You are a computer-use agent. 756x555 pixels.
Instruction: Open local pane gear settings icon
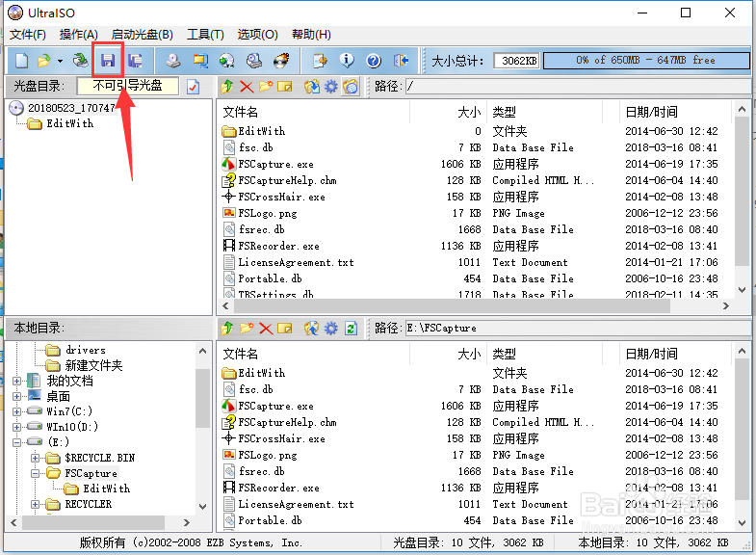point(331,329)
